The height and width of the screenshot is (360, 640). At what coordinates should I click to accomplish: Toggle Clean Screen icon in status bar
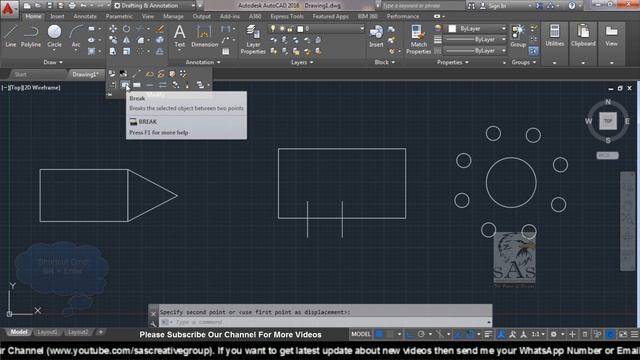[623, 334]
